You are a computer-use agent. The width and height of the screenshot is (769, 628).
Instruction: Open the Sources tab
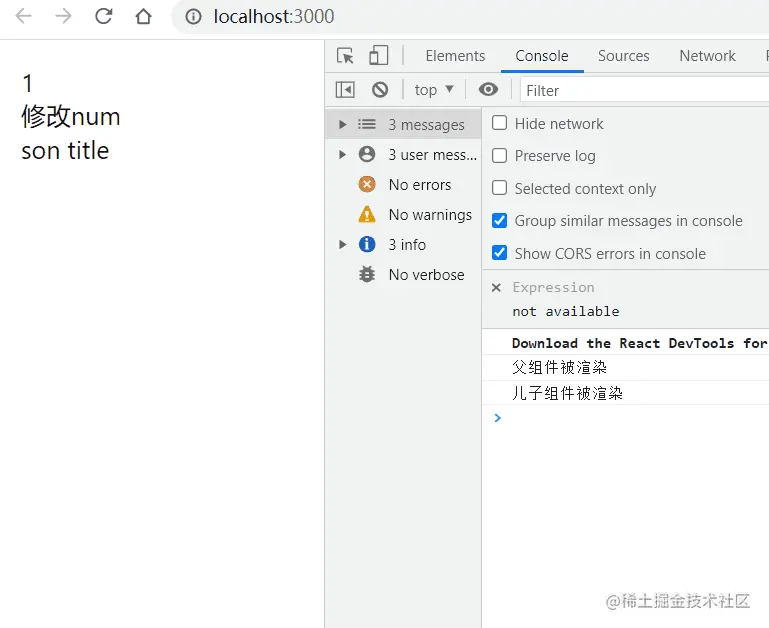[623, 56]
